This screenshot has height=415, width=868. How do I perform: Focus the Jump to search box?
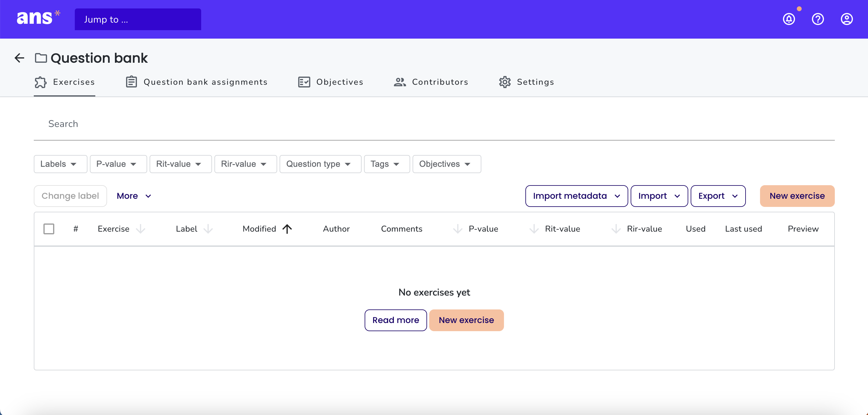pos(138,20)
